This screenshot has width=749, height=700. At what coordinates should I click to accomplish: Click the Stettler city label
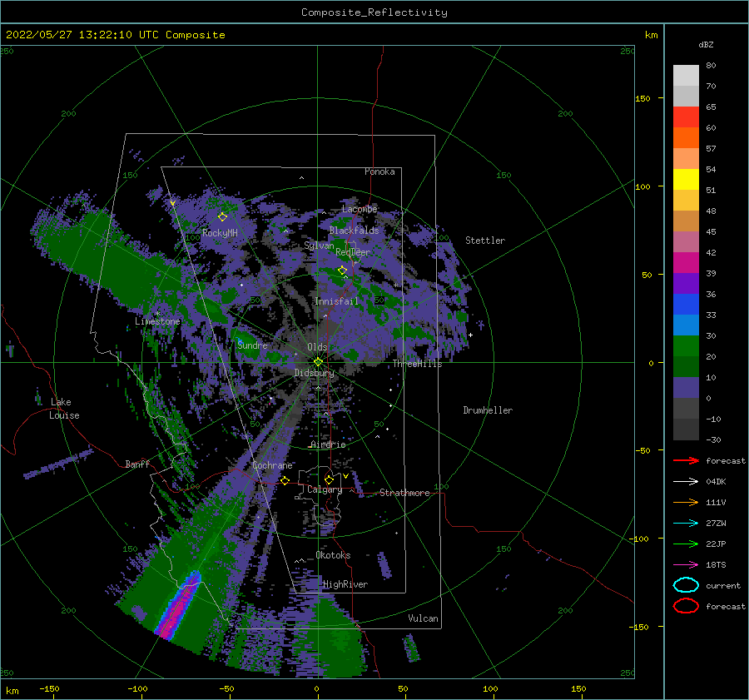point(485,241)
